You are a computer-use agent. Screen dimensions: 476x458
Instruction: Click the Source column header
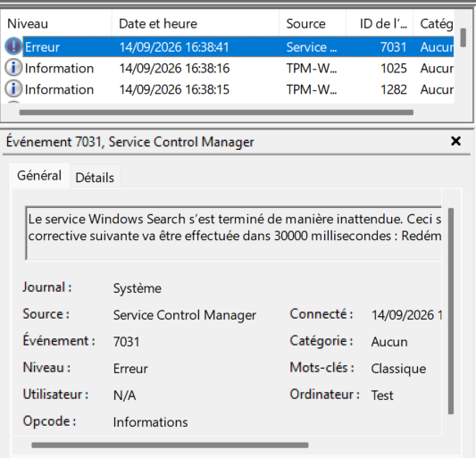point(313,24)
